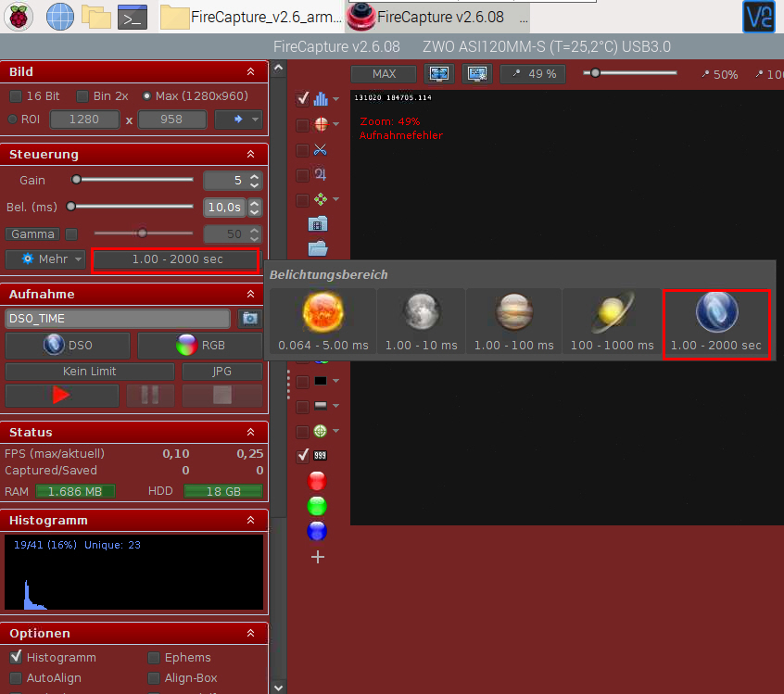The width and height of the screenshot is (784, 694).
Task: Click the RGB filter button
Action: [200, 345]
